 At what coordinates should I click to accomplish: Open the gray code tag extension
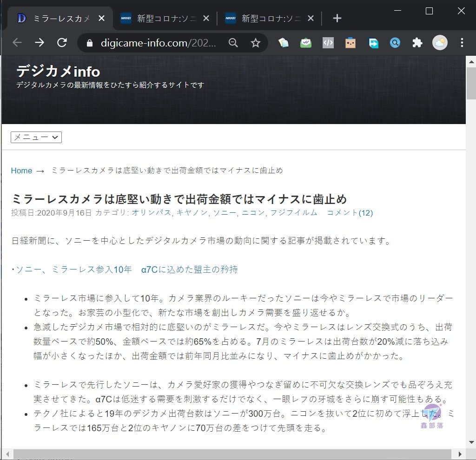[328, 43]
